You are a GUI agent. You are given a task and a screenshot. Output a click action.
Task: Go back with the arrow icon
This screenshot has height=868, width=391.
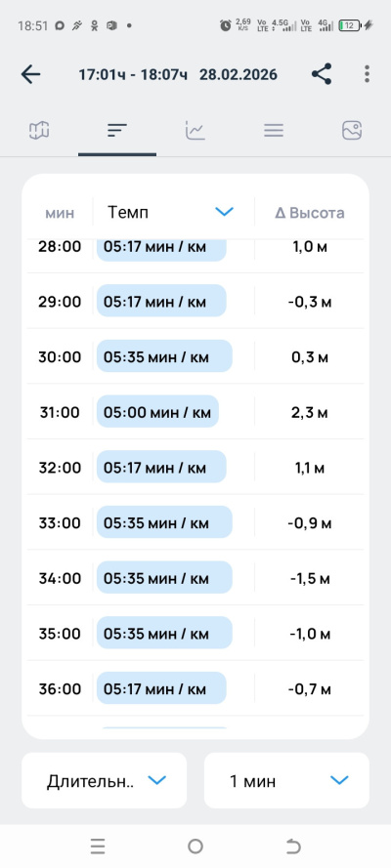coord(31,74)
